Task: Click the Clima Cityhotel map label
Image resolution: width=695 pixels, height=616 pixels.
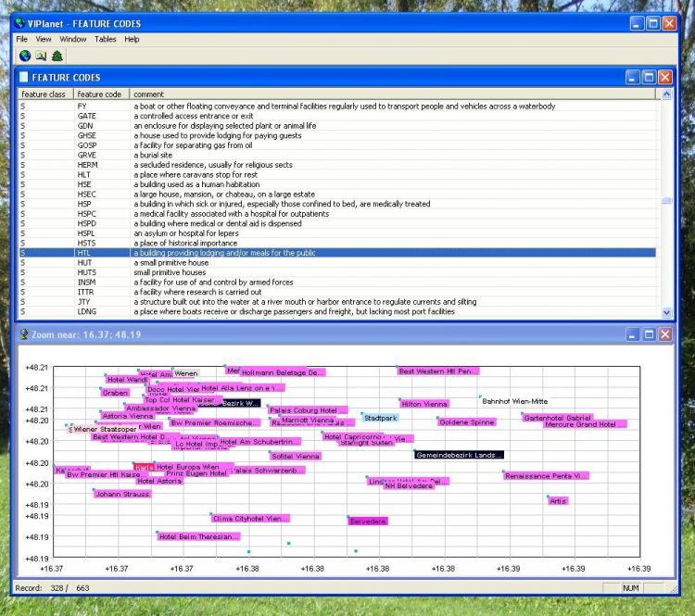Action: (250, 518)
